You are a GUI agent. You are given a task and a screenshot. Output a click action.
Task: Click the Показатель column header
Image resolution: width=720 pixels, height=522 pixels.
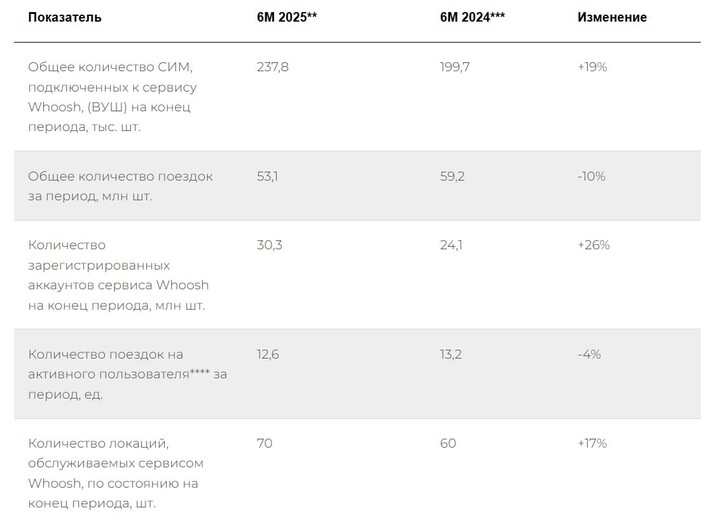coord(65,17)
